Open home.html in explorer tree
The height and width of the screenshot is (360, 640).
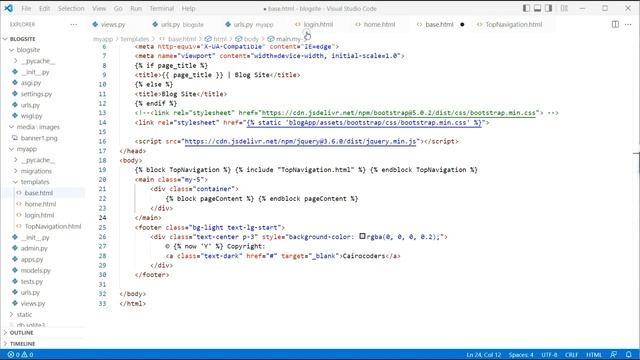[40, 204]
